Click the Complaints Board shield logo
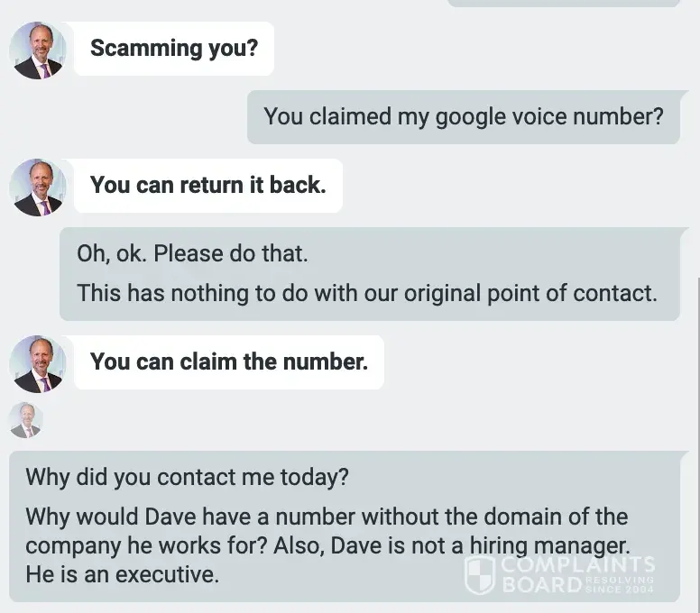 (x=479, y=574)
